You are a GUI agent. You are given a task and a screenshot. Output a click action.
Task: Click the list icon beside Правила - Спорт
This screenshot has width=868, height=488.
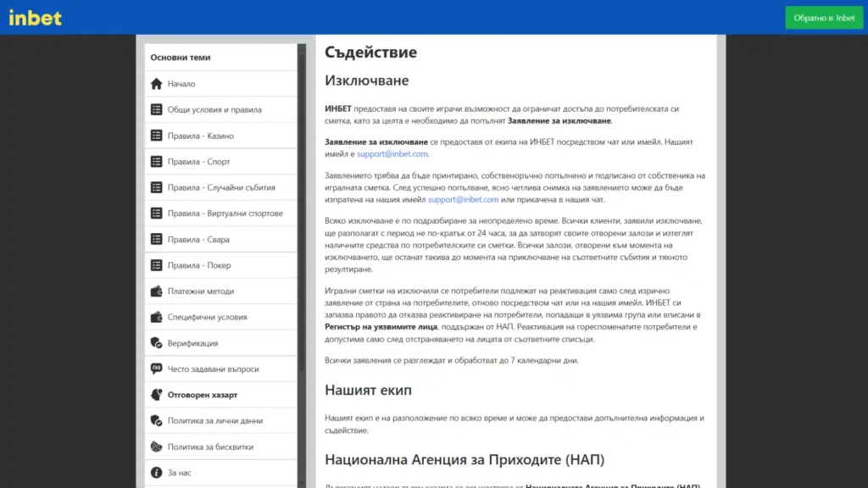click(x=156, y=162)
